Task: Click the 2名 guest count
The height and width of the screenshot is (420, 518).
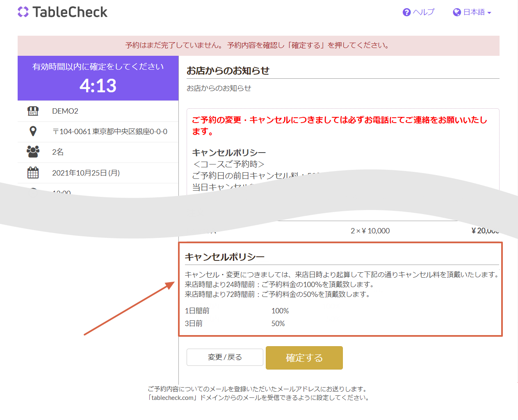Action: click(x=58, y=152)
